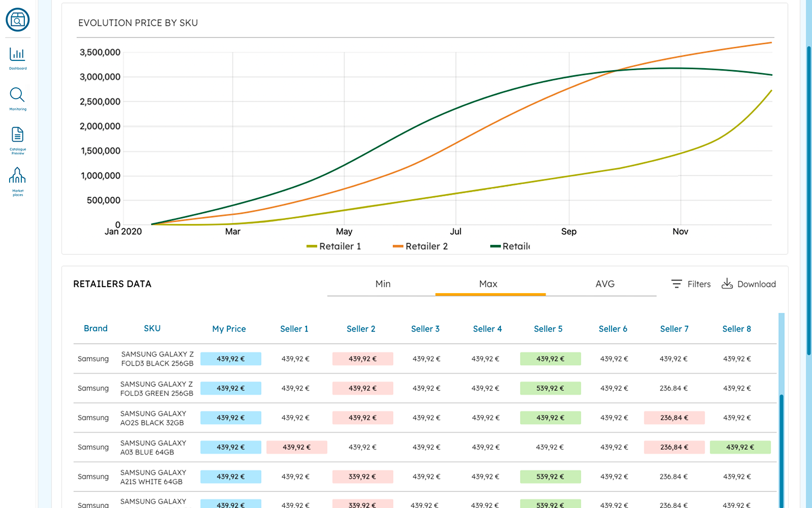
Task: Sort by SKU column header
Action: [152, 328]
